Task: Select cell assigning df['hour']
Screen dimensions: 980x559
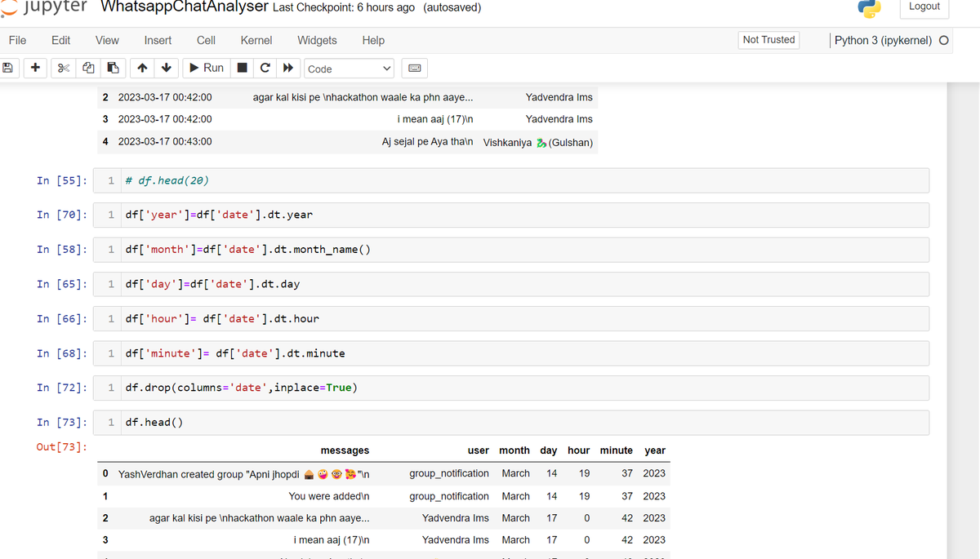Action: tap(513, 318)
